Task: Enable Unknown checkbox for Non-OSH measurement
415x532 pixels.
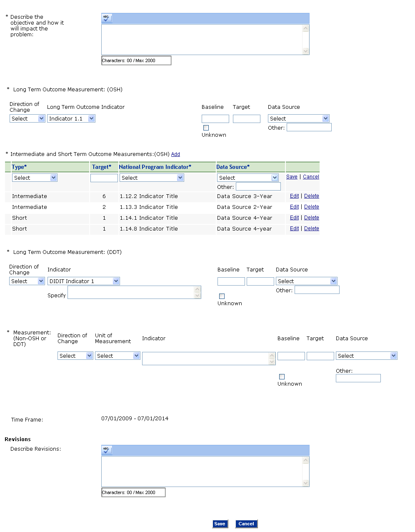Action: (282, 377)
